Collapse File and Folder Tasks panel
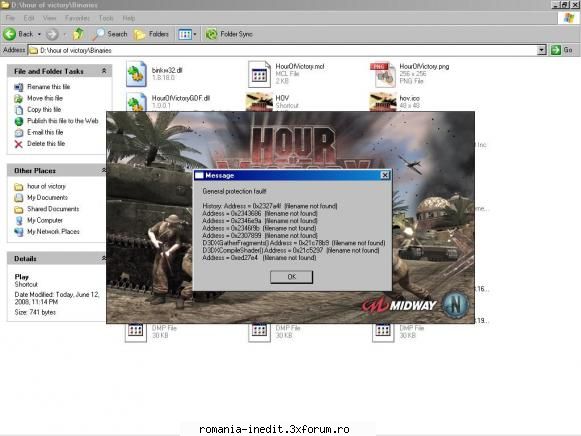This screenshot has height=436, width=581. 104,71
